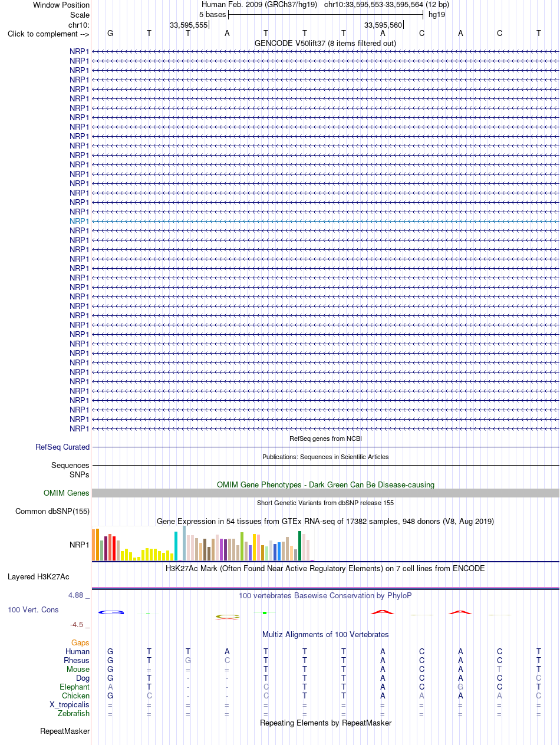Click the Zebrafish alignment row label

pos(74,714)
